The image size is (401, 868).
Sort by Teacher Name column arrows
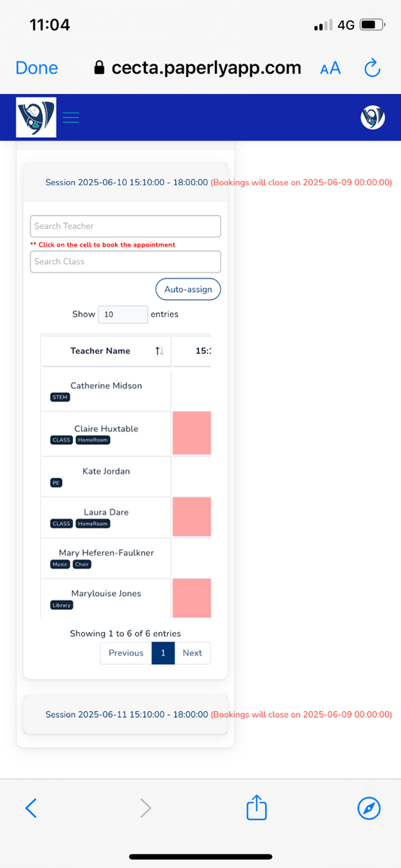click(159, 351)
